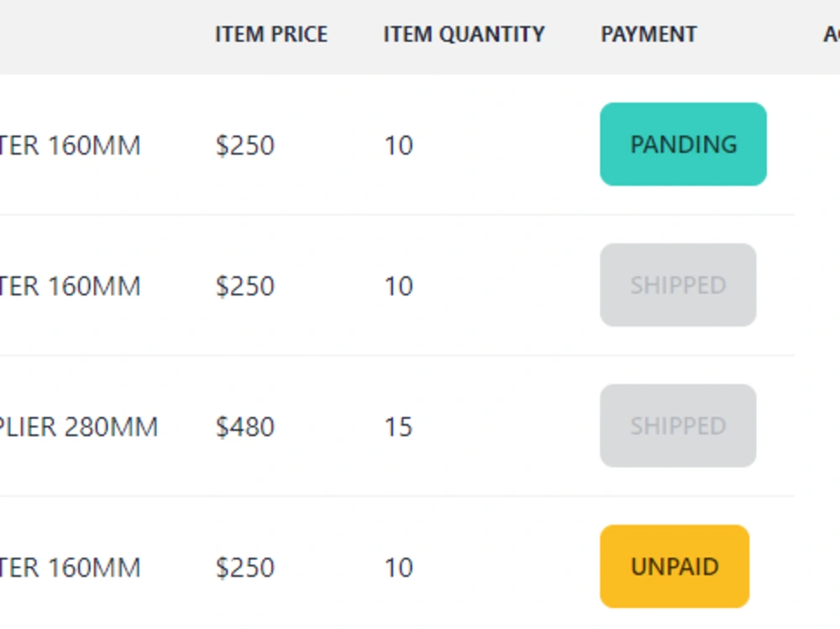840x629 pixels.
Task: Click the $480 price cell
Action: click(x=244, y=427)
